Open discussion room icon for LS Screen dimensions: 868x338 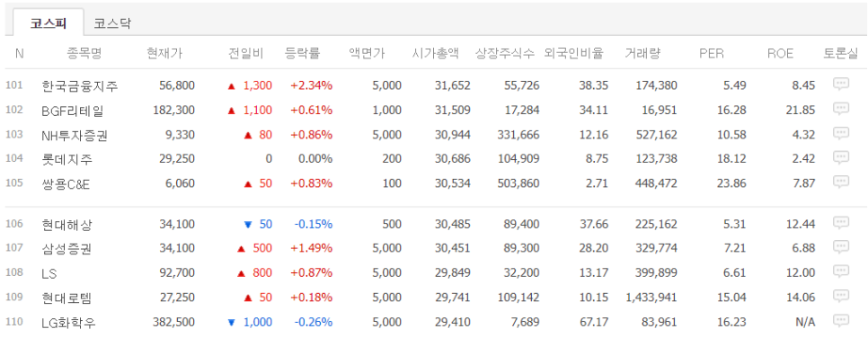pos(841,272)
